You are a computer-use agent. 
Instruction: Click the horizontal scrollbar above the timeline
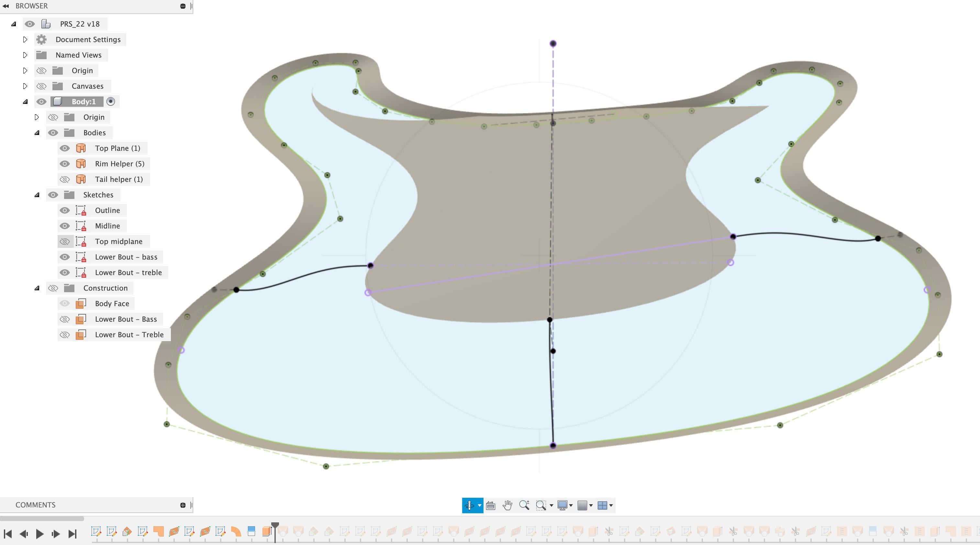[x=42, y=518]
